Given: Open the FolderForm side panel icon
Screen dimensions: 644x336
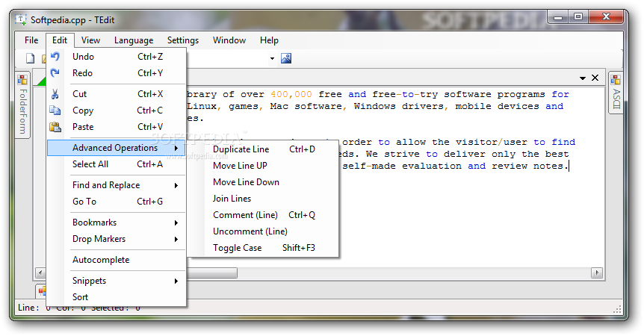Looking at the screenshot, I should point(22,80).
